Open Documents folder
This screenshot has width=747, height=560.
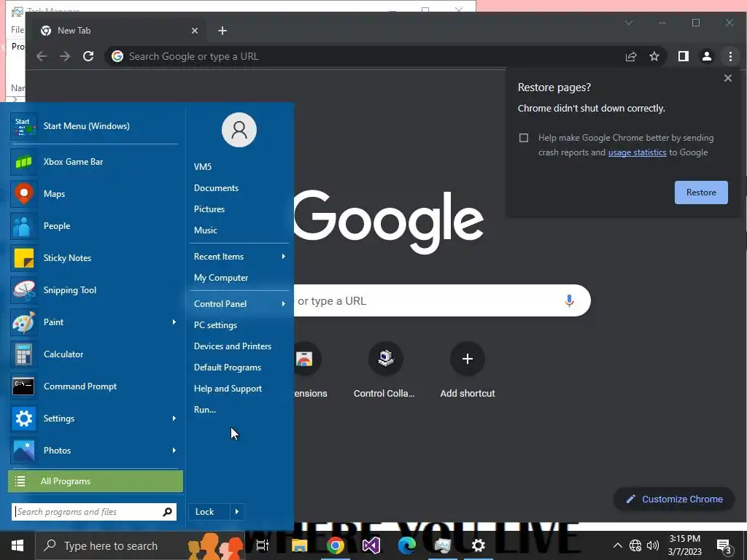click(216, 188)
